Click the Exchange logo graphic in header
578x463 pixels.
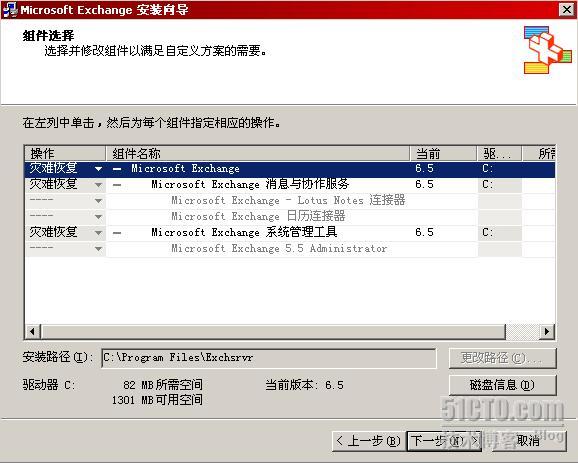(548, 50)
